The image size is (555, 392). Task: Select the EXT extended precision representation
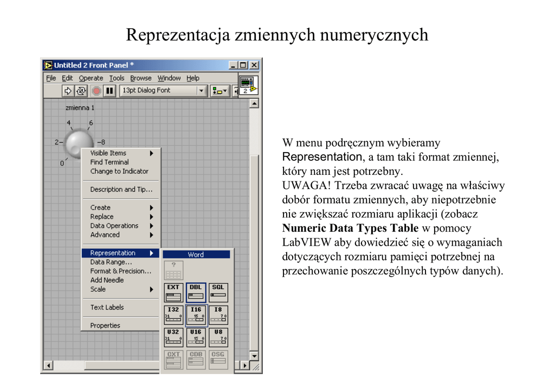pyautogui.click(x=173, y=293)
